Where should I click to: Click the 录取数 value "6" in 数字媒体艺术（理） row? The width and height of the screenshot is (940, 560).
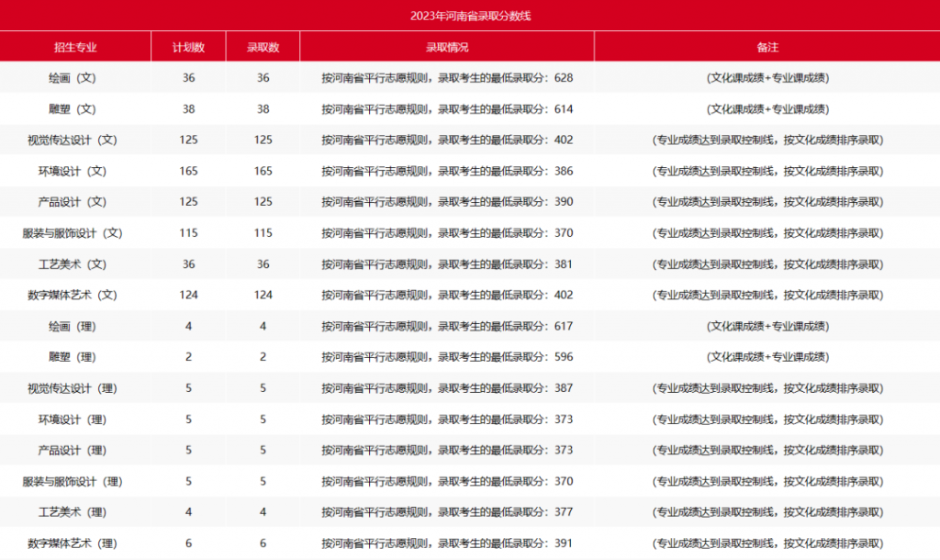[263, 543]
